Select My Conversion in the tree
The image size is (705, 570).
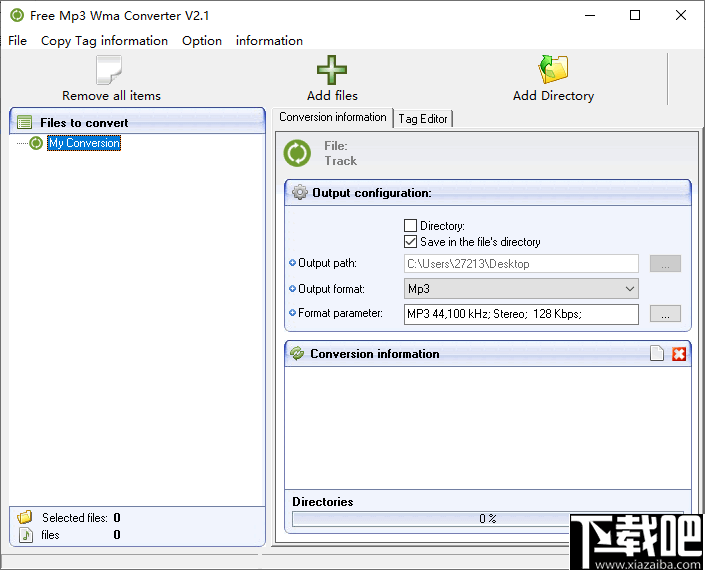point(84,143)
